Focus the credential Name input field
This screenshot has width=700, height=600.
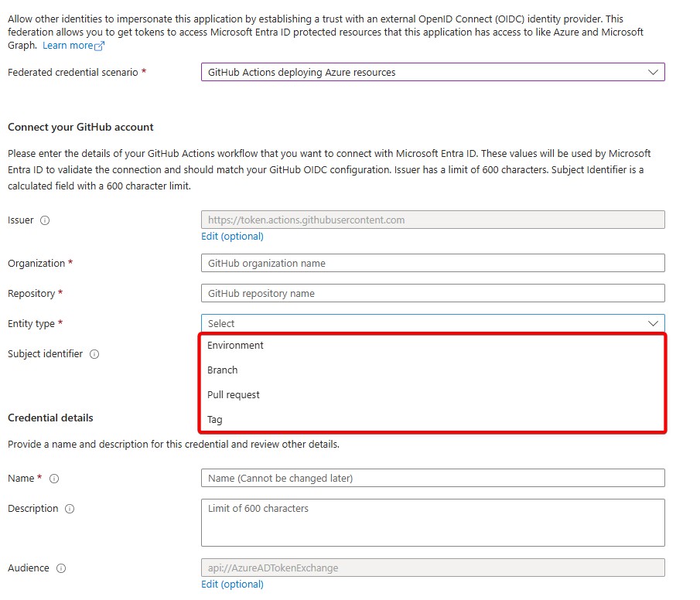433,478
